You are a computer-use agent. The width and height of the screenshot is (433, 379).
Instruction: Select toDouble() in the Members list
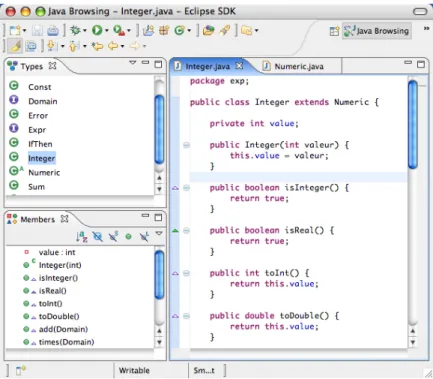(59, 316)
